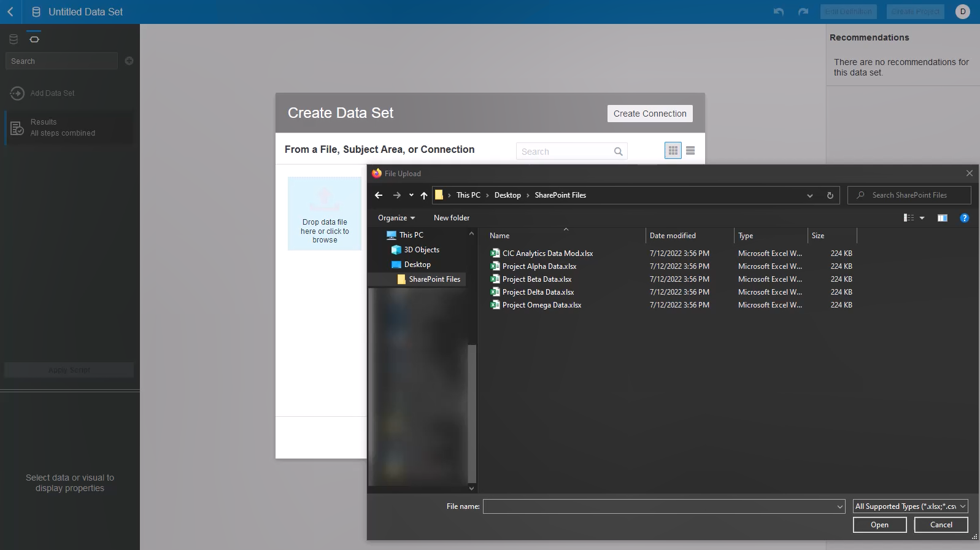Viewport: 980px width, 550px height.
Task: Click This PC in the address path
Action: 468,195
